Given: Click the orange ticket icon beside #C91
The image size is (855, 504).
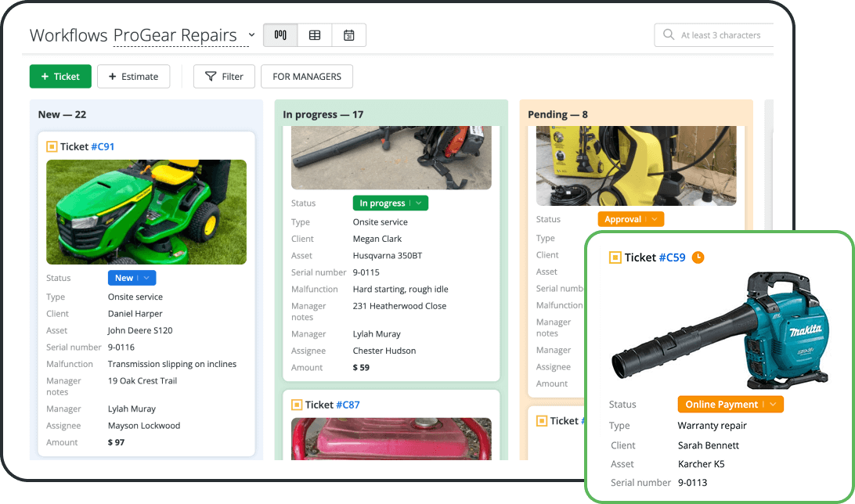Looking at the screenshot, I should pyautogui.click(x=52, y=146).
